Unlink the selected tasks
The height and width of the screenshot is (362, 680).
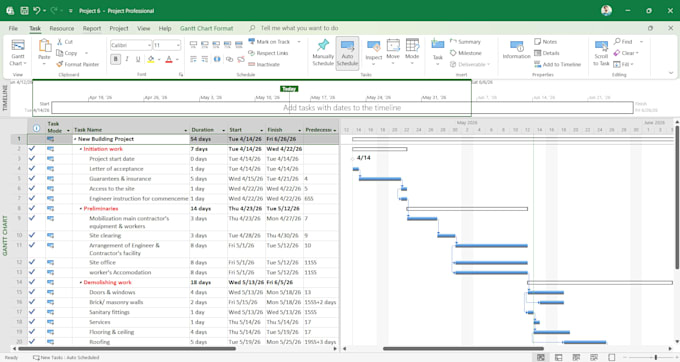(x=241, y=59)
